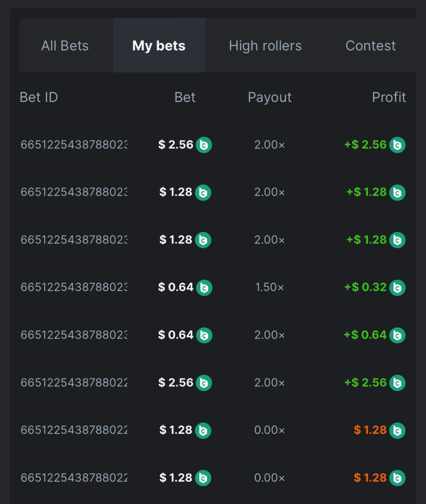This screenshot has width=426, height=504.
Task: Switch to the All Bets tab
Action: [x=65, y=45]
